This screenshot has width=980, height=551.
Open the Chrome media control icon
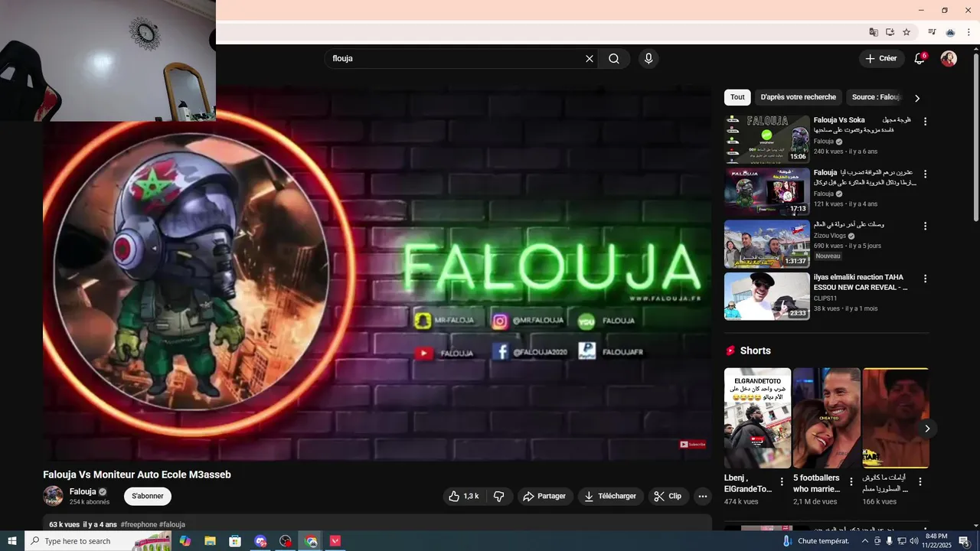point(932,32)
